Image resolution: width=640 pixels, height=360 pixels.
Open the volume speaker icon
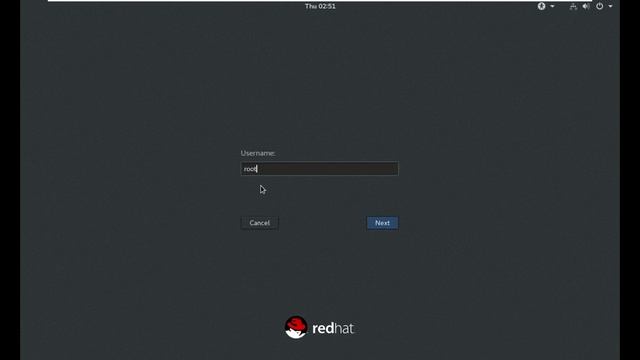coord(586,7)
